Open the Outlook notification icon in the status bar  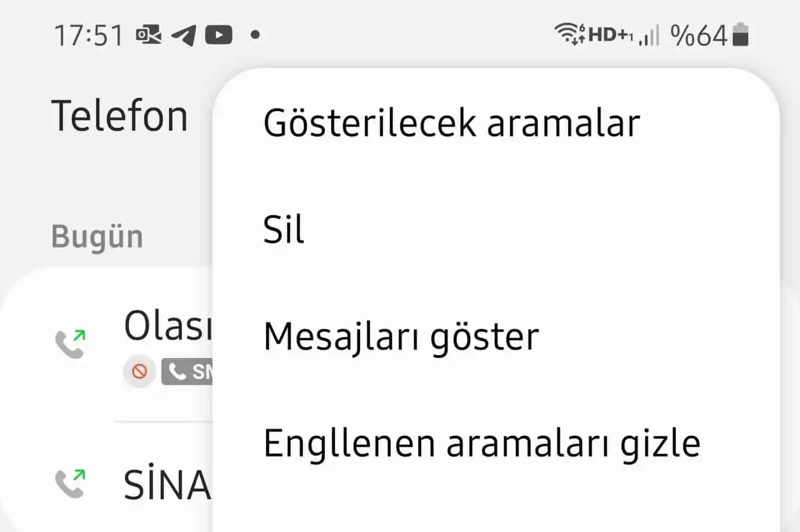[x=147, y=34]
